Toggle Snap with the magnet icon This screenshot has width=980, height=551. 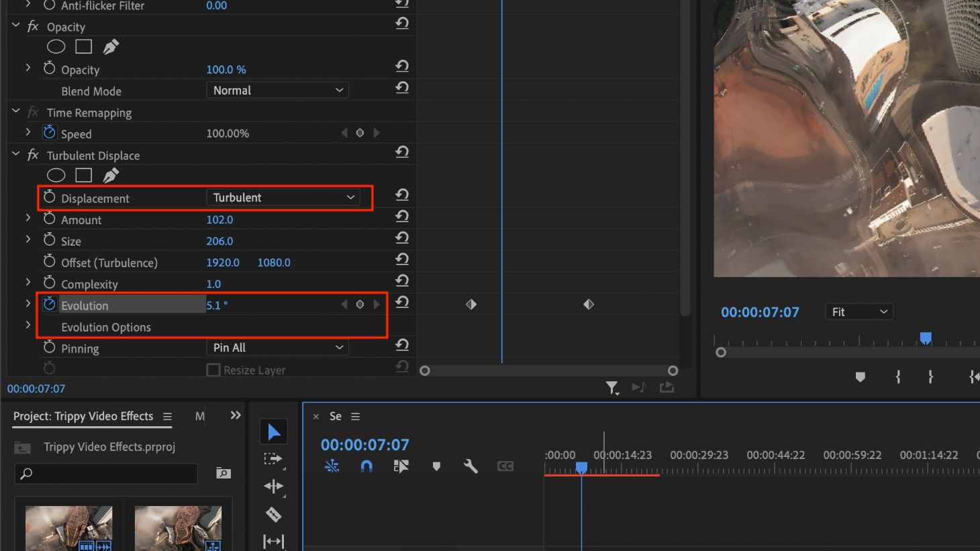coord(366,466)
